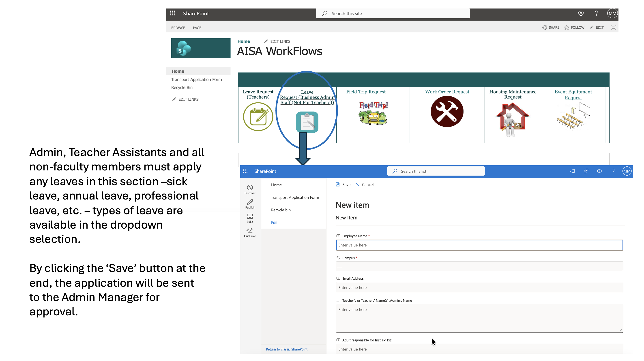This screenshot has width=644, height=361.
Task: Select Home in modern list navigation
Action: point(276,185)
